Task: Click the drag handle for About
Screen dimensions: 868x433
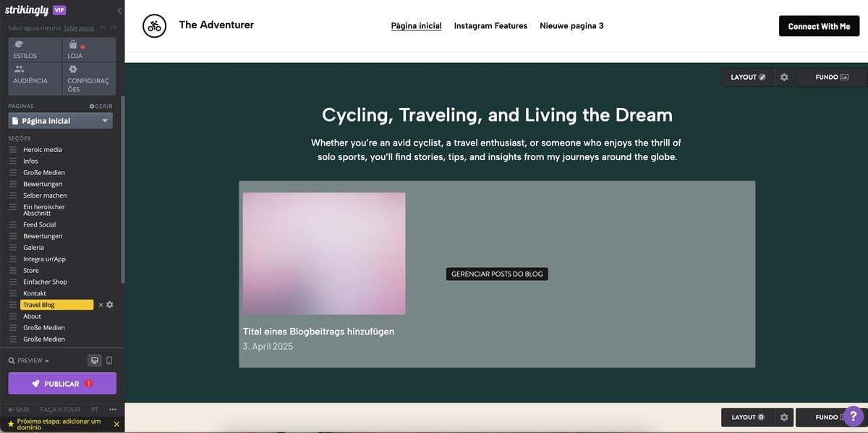Action: [13, 316]
